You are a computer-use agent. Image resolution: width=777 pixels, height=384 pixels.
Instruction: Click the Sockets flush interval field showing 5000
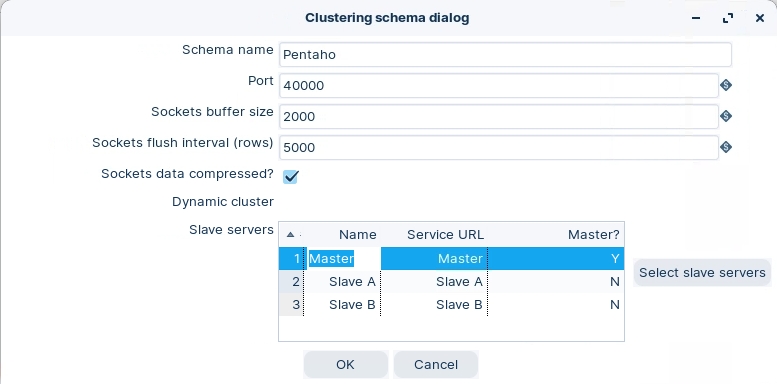coord(499,147)
